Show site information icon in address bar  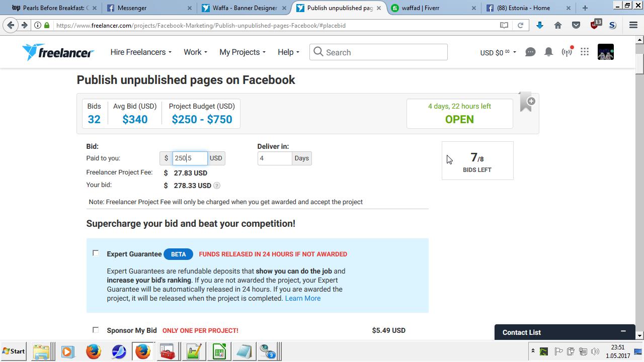tap(38, 25)
